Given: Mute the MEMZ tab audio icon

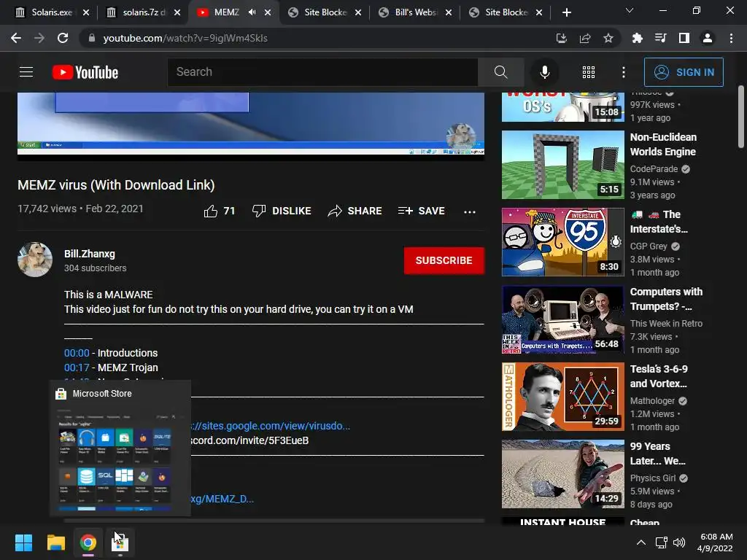Looking at the screenshot, I should 252,12.
